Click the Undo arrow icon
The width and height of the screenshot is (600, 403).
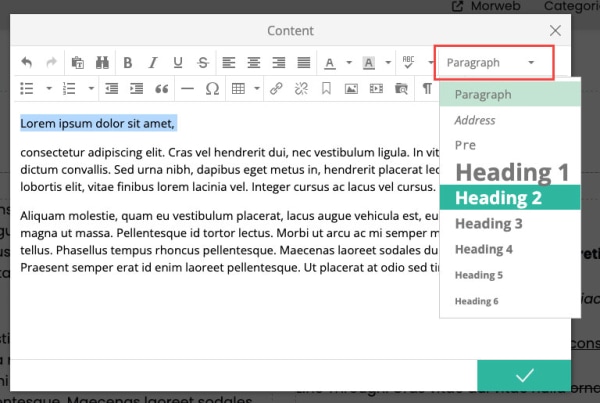coord(26,62)
